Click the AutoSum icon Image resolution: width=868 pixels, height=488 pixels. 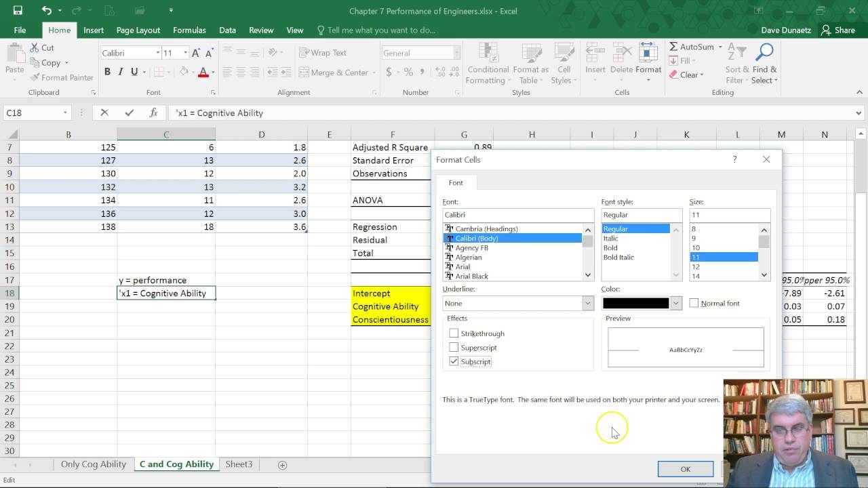pos(673,47)
